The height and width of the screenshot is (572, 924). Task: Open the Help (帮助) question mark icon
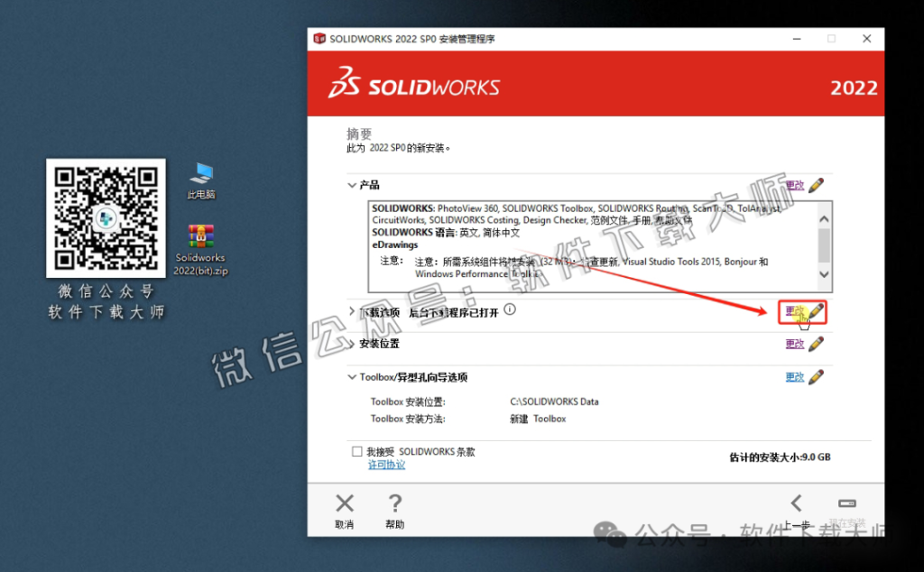pos(394,503)
